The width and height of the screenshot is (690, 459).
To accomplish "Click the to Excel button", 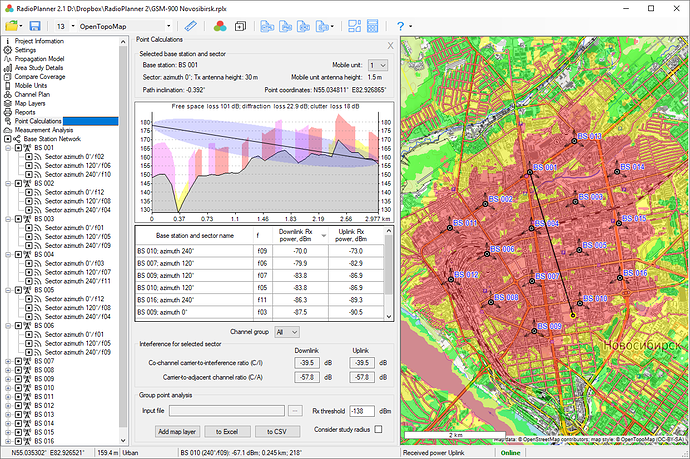I will click(227, 432).
